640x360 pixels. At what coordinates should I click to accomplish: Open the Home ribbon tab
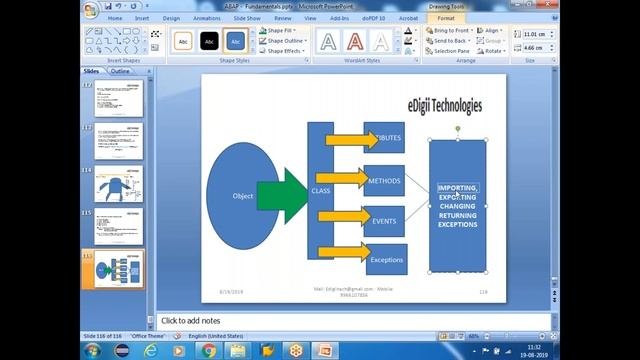115,18
